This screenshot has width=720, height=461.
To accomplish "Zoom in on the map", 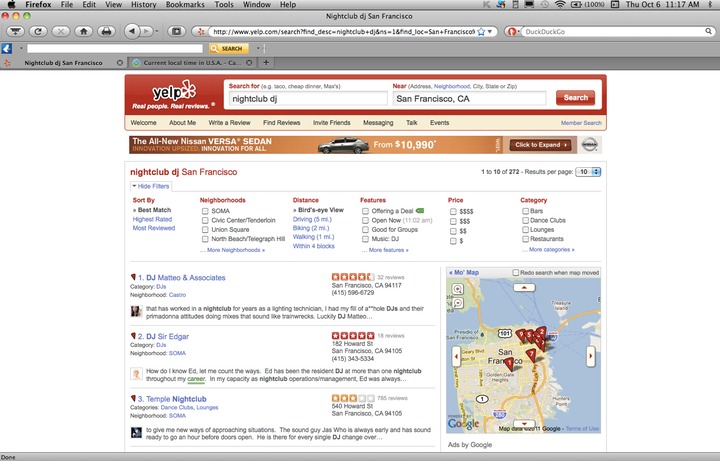I will point(458,289).
